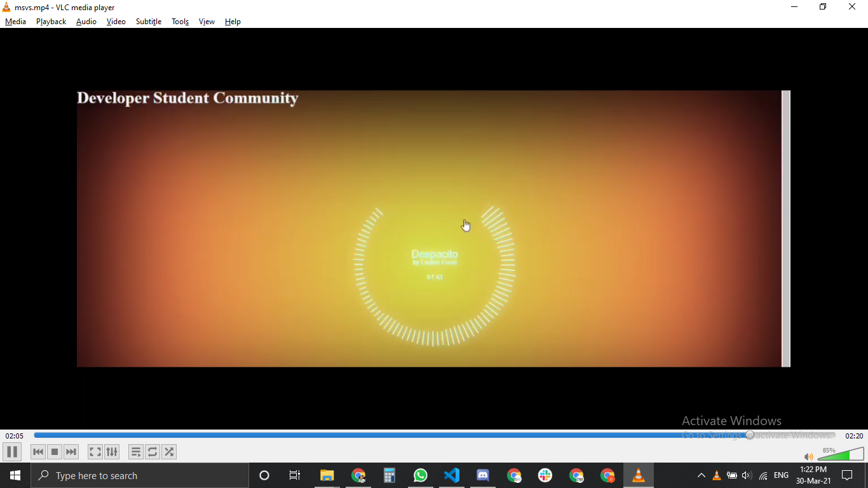Restore down the VLC window
The height and width of the screenshot is (488, 868).
823,7
